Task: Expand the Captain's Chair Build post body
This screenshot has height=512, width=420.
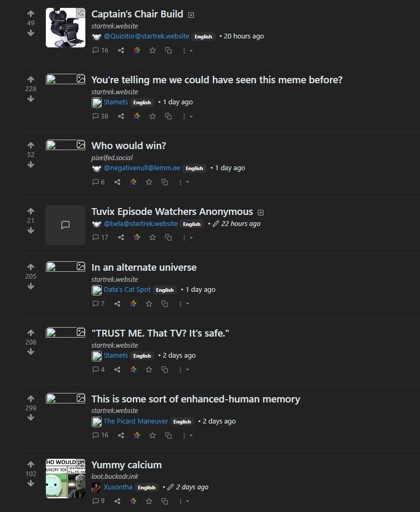Action: point(191,15)
